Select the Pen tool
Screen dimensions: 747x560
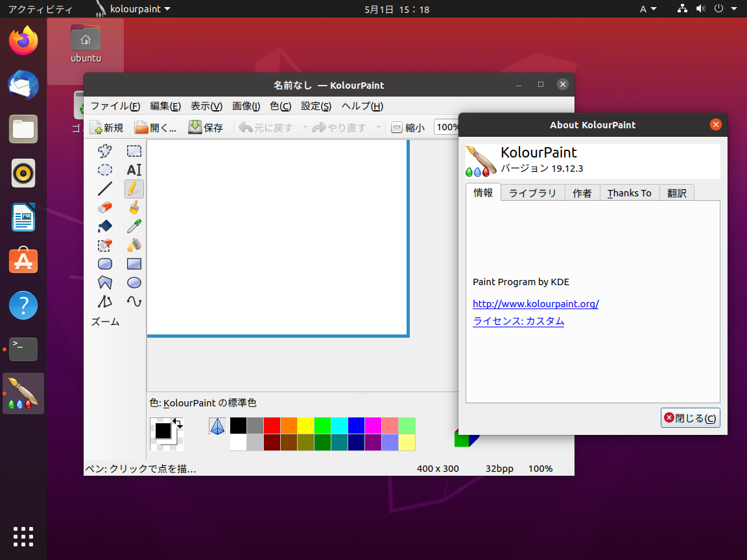pos(134,189)
